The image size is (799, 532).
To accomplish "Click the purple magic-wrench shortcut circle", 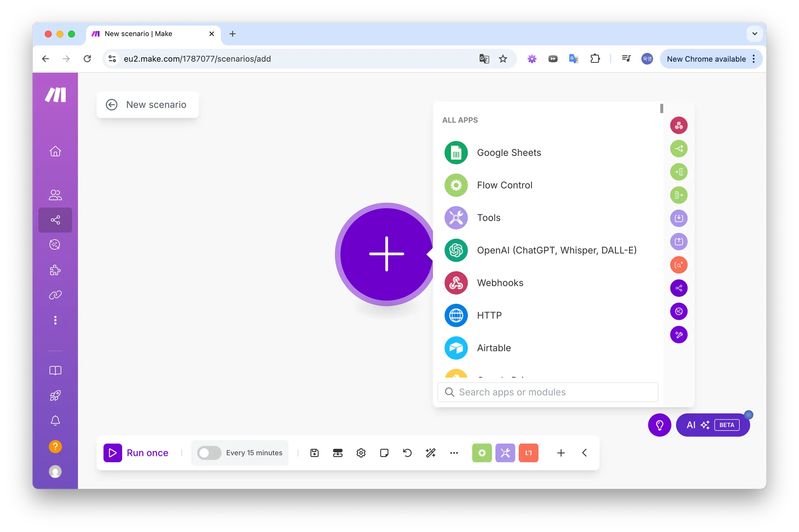I will click(x=679, y=335).
